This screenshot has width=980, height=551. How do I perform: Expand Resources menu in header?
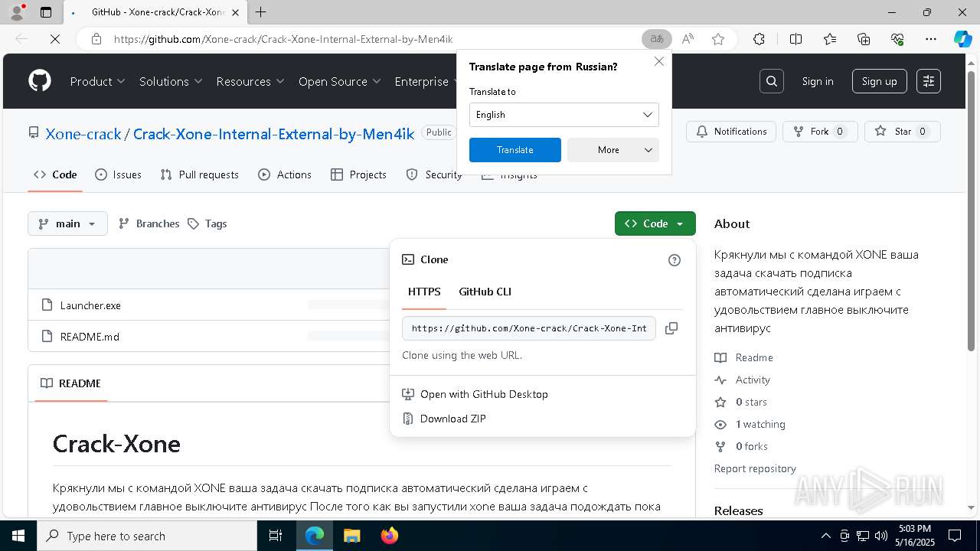[250, 81]
